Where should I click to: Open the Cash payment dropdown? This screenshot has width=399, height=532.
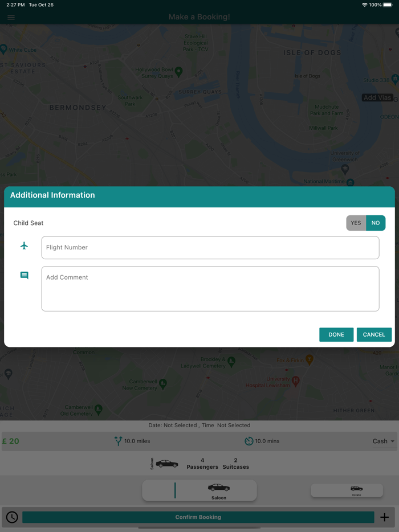384,441
